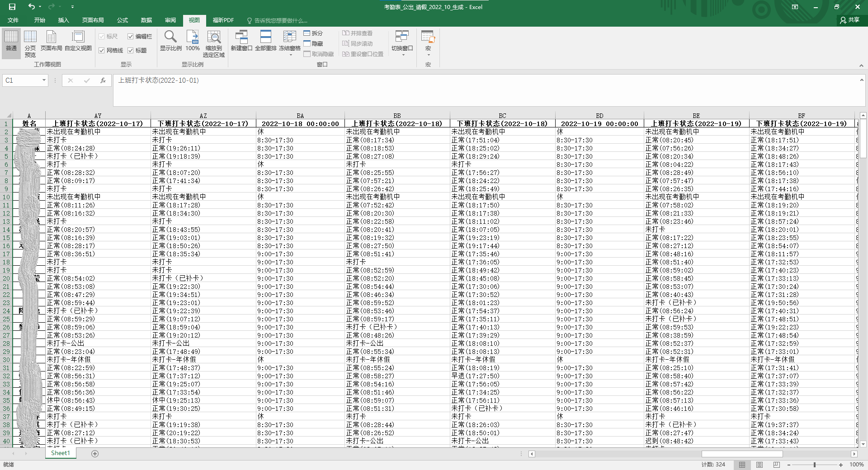Screen dimensions: 868x470
Task: Select Normal (普通) workbook view
Action: (11, 43)
